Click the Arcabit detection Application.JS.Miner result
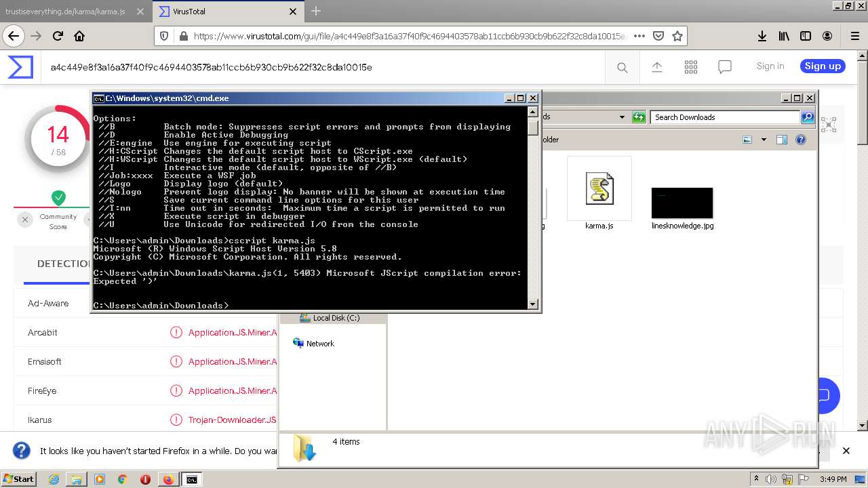The image size is (868, 488). coord(233,333)
